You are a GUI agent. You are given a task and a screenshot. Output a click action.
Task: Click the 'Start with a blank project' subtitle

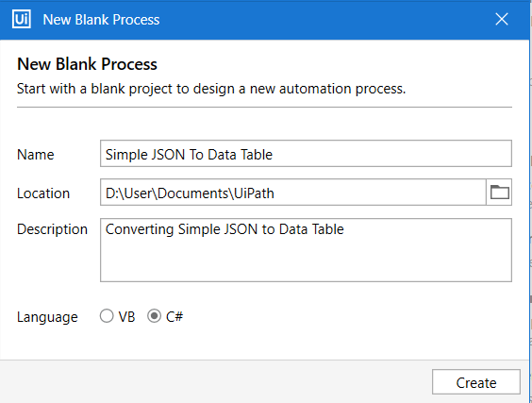point(211,89)
